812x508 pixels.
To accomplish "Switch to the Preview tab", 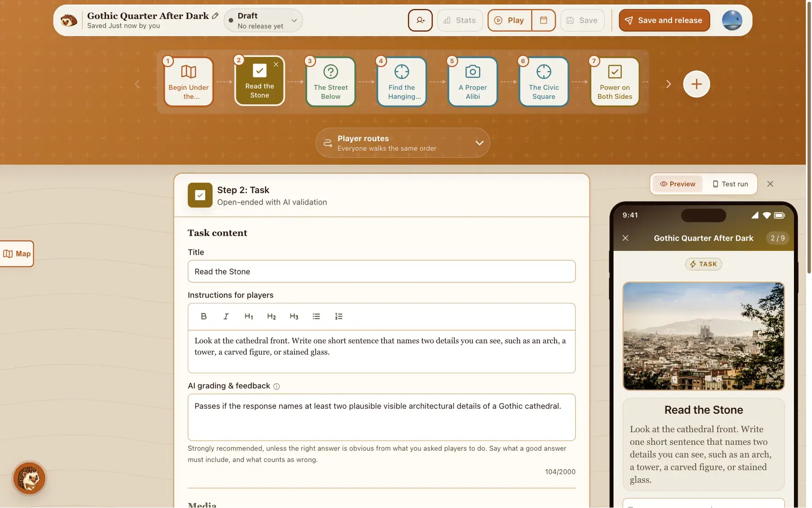I will pos(678,184).
